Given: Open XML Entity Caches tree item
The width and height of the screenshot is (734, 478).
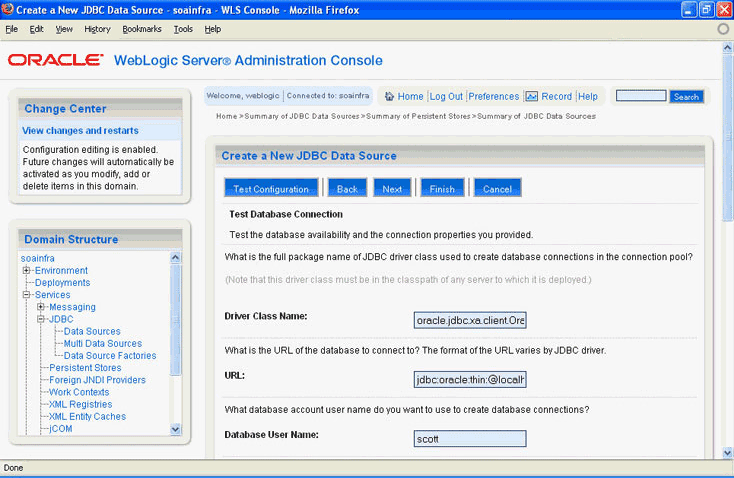Looking at the screenshot, I should (x=88, y=416).
